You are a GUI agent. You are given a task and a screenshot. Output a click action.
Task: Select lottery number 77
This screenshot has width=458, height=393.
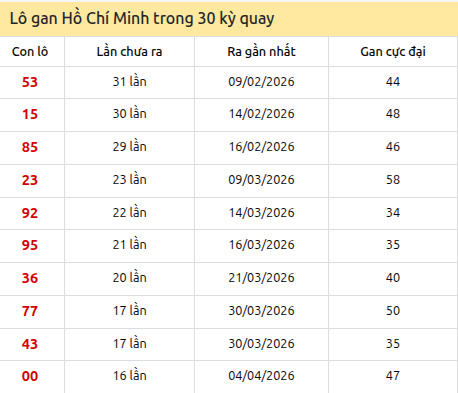click(x=30, y=311)
